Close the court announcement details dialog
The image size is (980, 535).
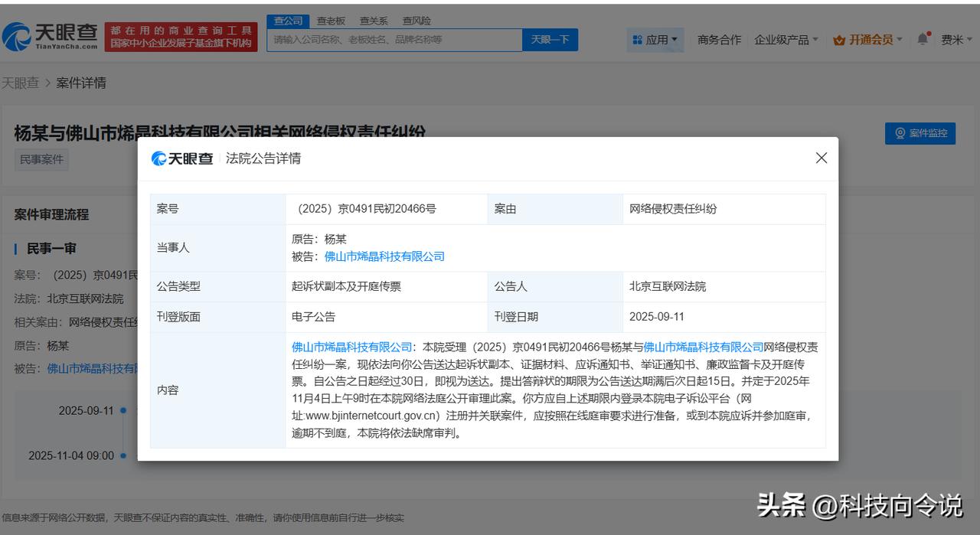point(822,158)
